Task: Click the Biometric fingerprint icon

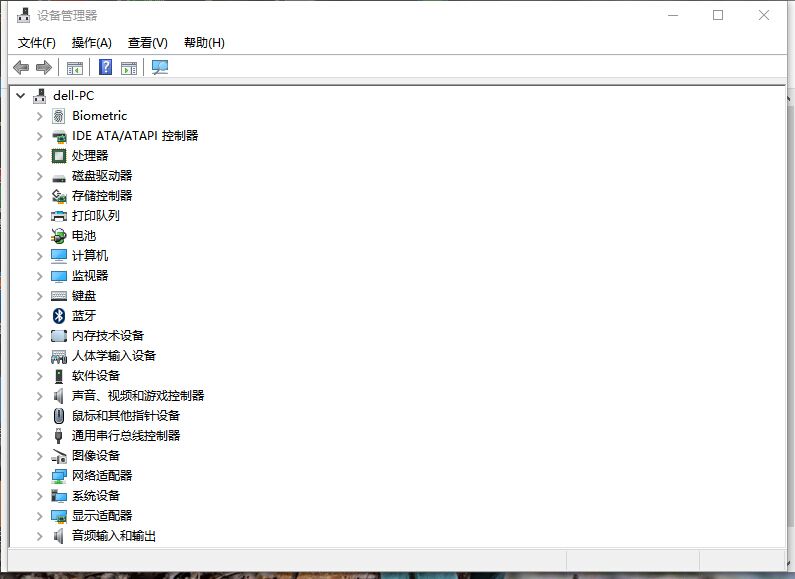Action: click(x=59, y=116)
